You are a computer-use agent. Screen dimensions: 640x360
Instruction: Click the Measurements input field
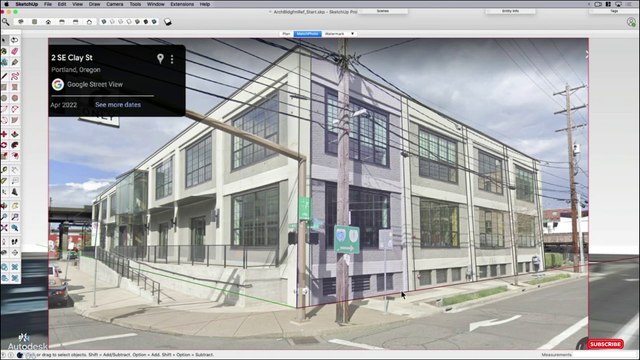(x=606, y=355)
